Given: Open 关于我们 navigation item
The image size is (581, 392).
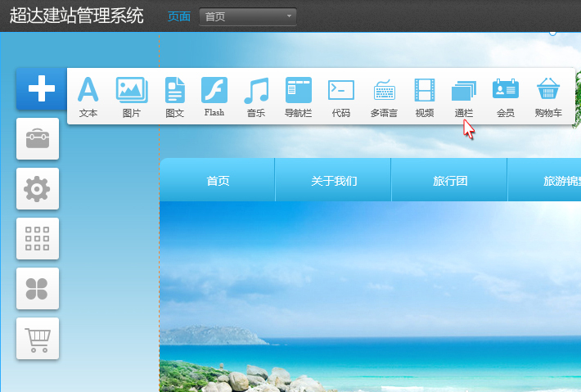Looking at the screenshot, I should coord(334,180).
